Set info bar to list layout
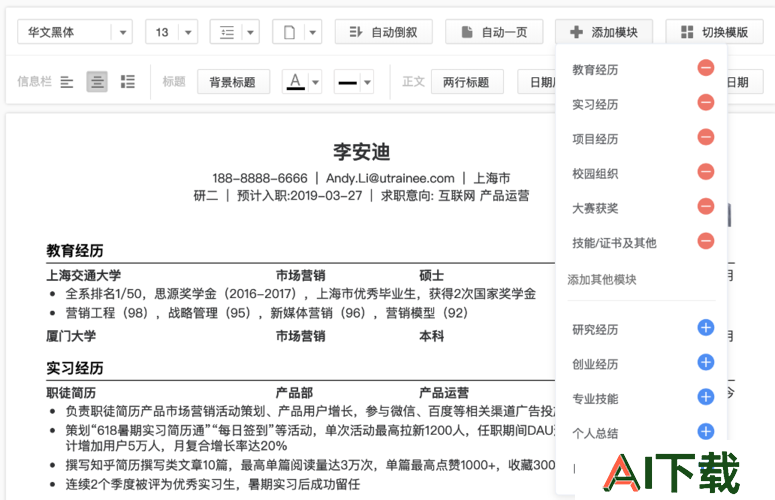This screenshot has width=775, height=500. pos(128,82)
